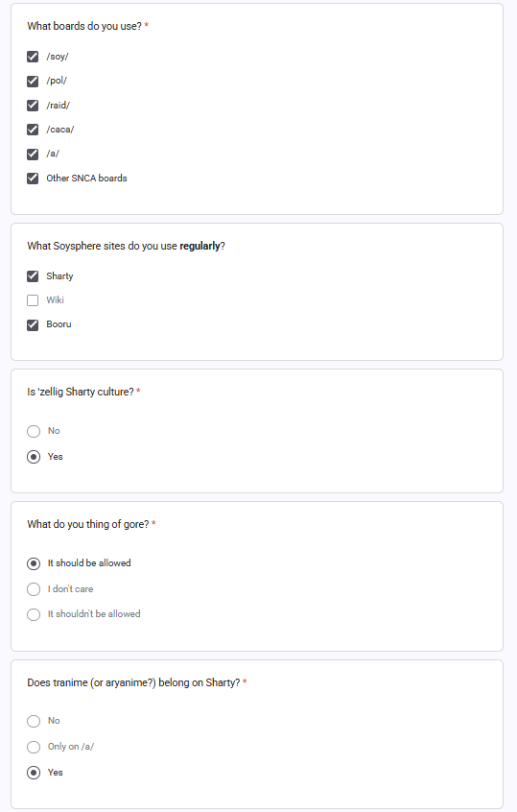The image size is (517, 812).
Task: Select 'Only on /a/' option
Action: 34,747
